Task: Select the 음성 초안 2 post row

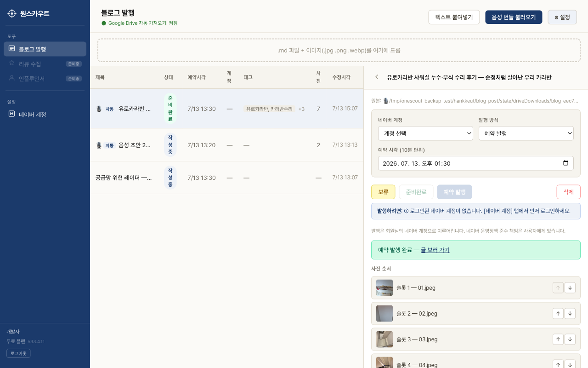Action: 226,145
